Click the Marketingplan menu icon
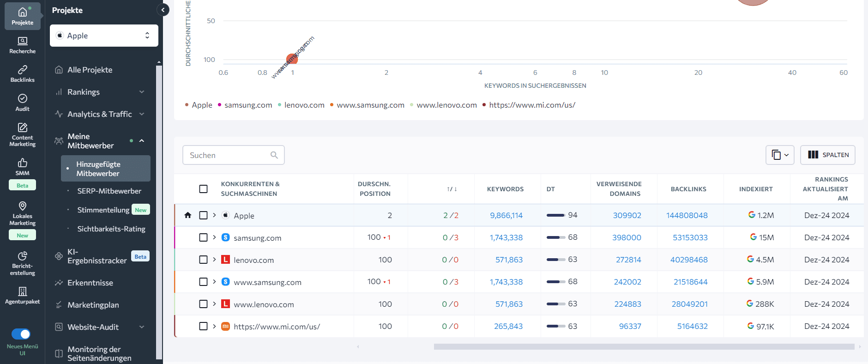 (x=59, y=305)
